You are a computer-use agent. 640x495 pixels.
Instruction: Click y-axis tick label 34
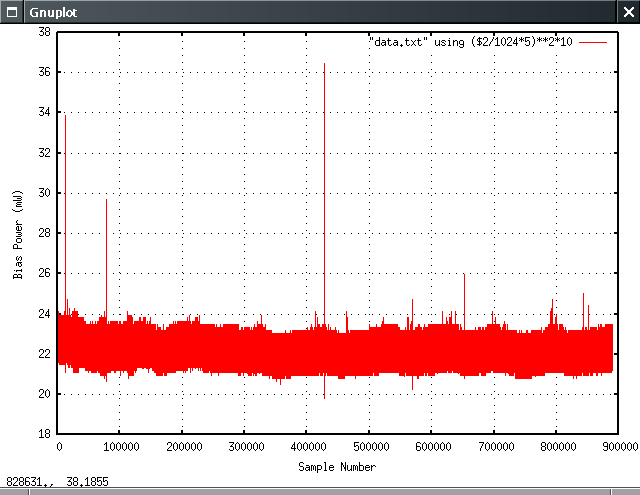44,112
